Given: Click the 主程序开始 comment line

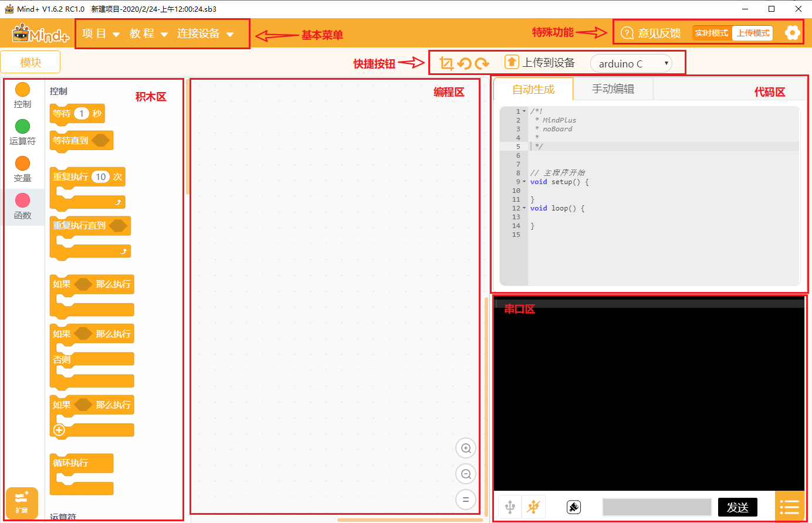Looking at the screenshot, I should [x=557, y=173].
